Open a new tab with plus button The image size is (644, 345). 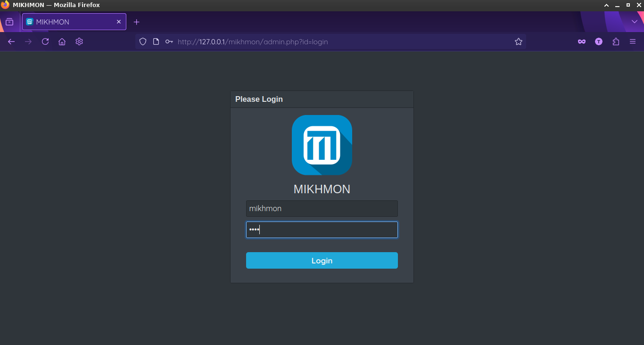137,22
